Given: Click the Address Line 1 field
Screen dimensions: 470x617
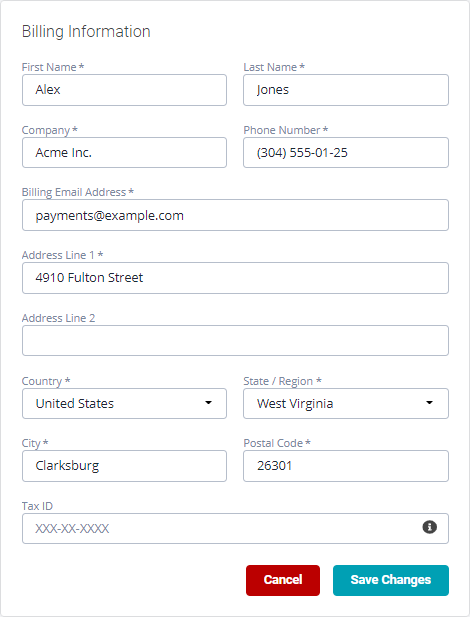Looking at the screenshot, I should tap(235, 278).
